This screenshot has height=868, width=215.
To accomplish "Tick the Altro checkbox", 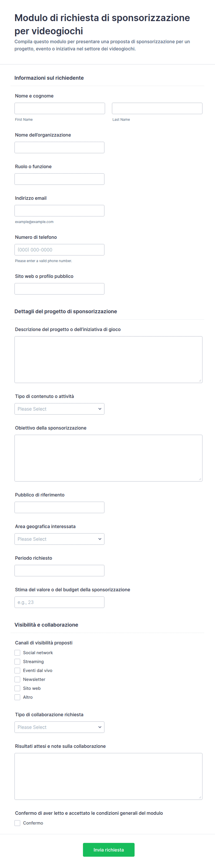I will click(18, 697).
